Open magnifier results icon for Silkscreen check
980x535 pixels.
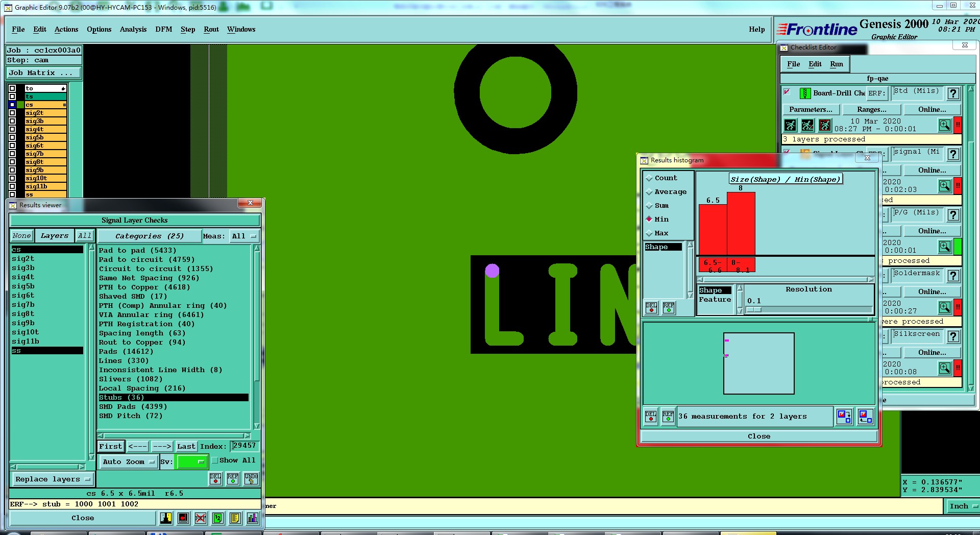[945, 368]
